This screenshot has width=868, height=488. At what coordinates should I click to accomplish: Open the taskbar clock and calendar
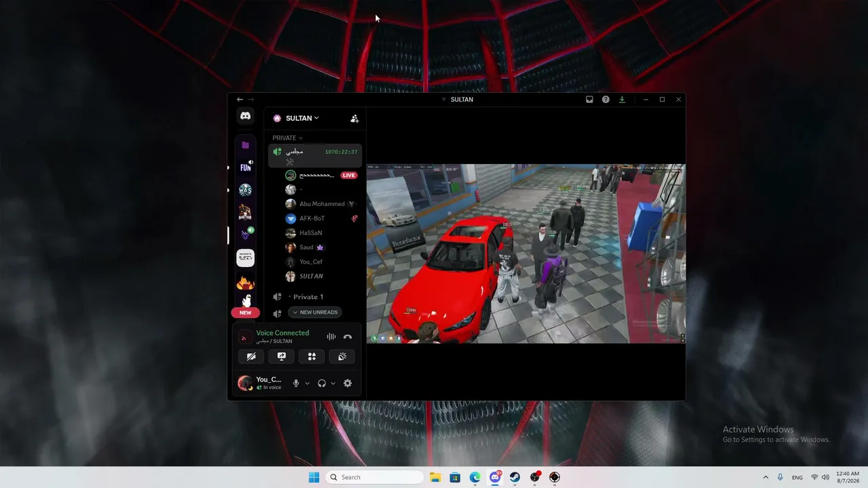[x=848, y=477]
